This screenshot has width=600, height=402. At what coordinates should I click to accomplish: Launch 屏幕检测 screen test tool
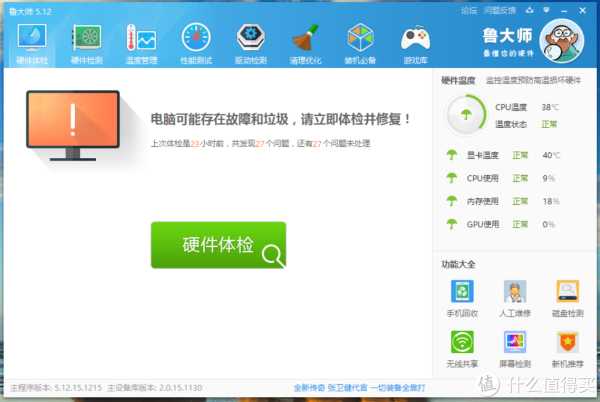tap(515, 349)
